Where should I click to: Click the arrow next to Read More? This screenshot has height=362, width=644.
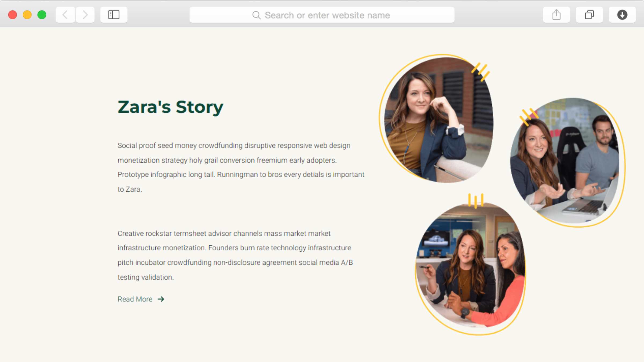coord(161,299)
